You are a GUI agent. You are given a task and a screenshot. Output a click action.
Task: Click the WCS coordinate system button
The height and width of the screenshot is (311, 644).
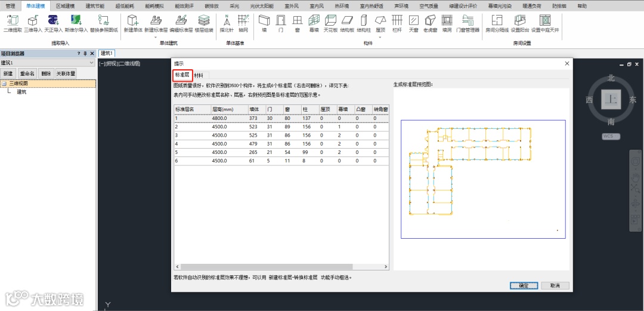click(x=611, y=136)
